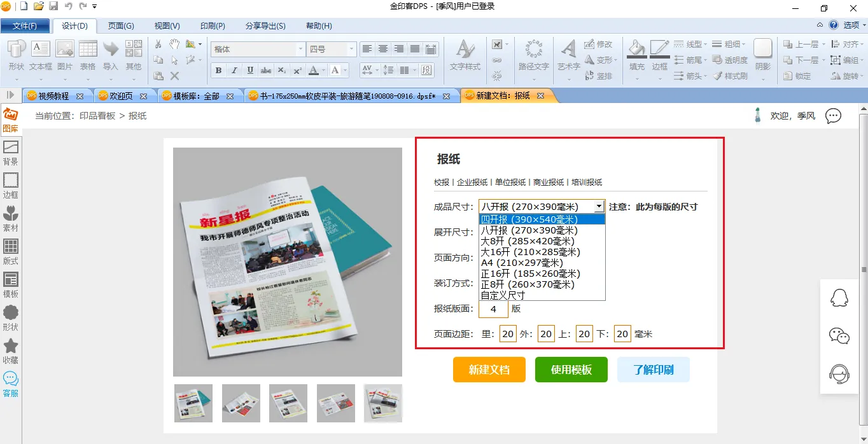The image size is (868, 444).
Task: Click the 素材 sidebar icon
Action: (x=10, y=219)
